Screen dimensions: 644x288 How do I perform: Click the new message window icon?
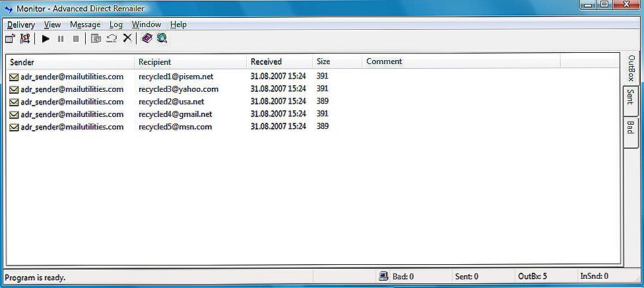(10, 39)
